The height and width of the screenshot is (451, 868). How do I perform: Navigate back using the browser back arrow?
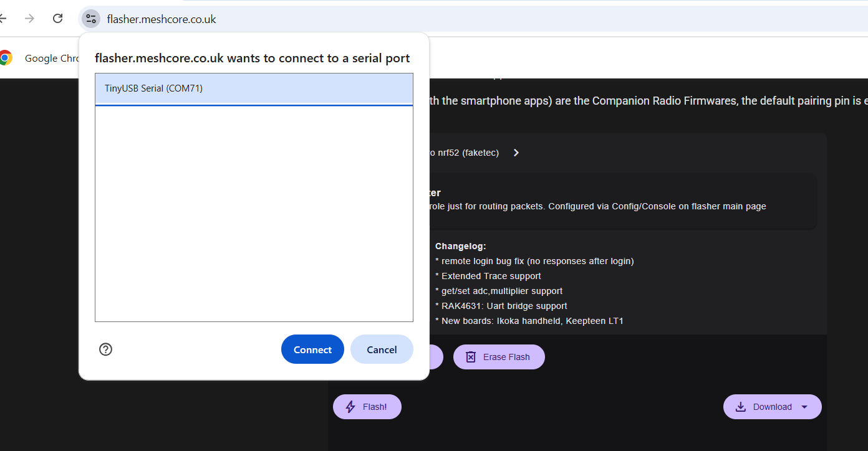pyautogui.click(x=2, y=19)
